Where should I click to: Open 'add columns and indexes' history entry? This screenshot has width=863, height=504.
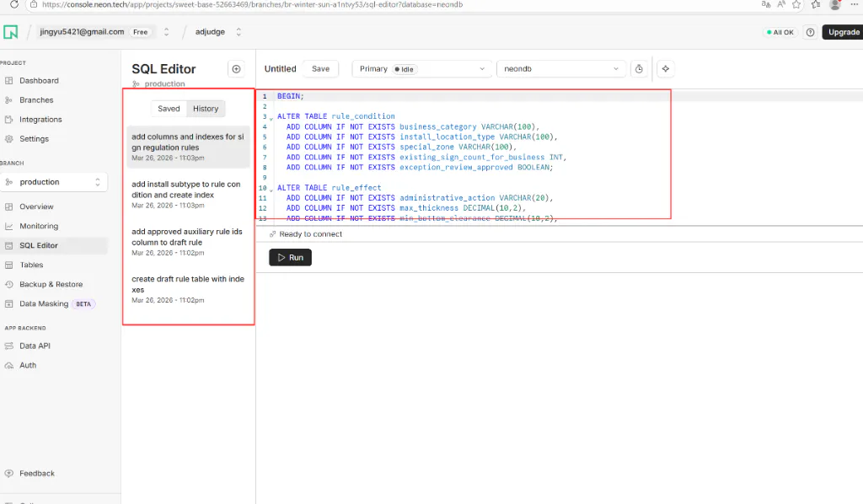pyautogui.click(x=188, y=147)
